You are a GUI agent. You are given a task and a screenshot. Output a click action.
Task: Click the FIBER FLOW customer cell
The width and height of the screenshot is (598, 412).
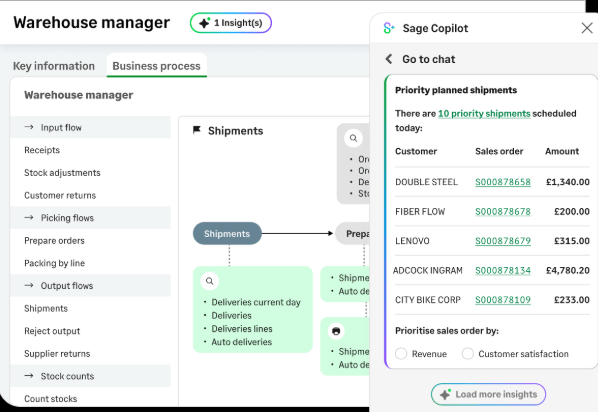tap(420, 211)
